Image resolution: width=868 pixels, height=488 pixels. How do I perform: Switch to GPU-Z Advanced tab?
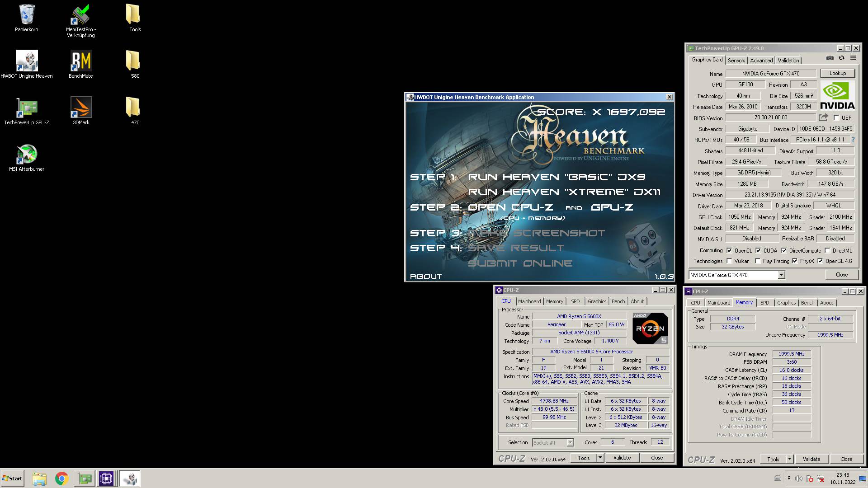click(761, 60)
